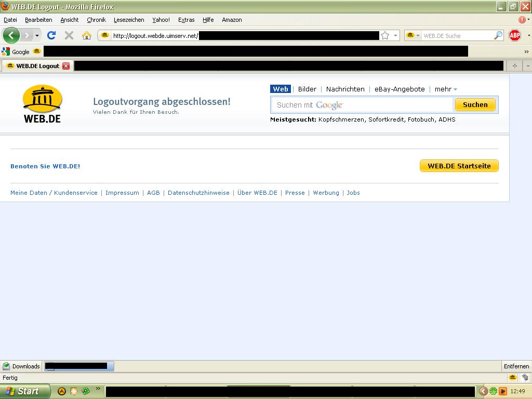Click into the WEB.DE Suche toolbar search field
This screenshot has width=532, height=399.
pos(457,36)
